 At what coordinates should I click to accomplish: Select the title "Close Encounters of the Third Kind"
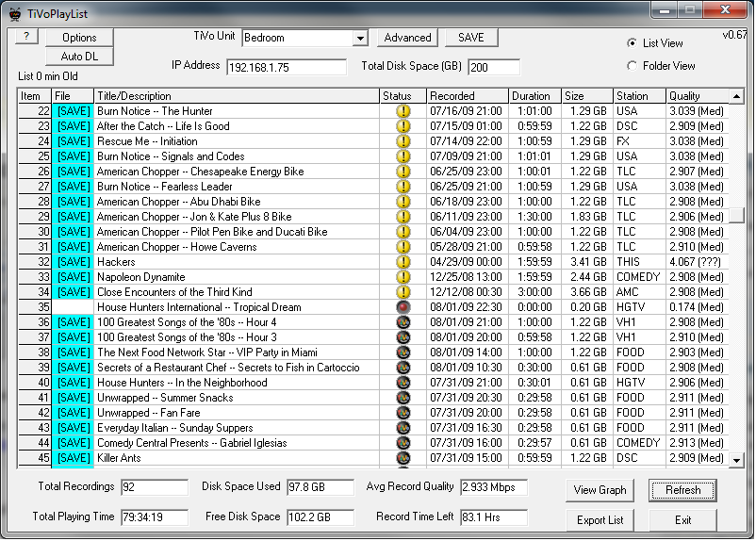click(174, 292)
